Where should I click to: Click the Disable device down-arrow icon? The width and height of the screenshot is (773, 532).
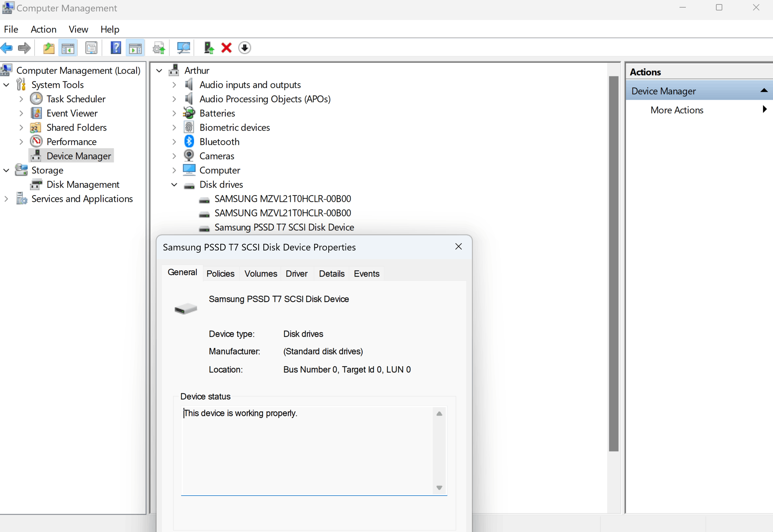245,48
